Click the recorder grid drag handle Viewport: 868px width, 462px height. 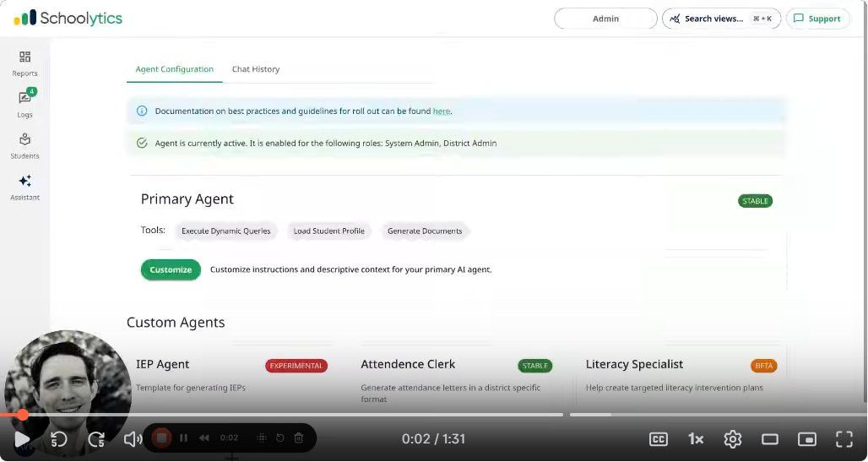(x=262, y=438)
